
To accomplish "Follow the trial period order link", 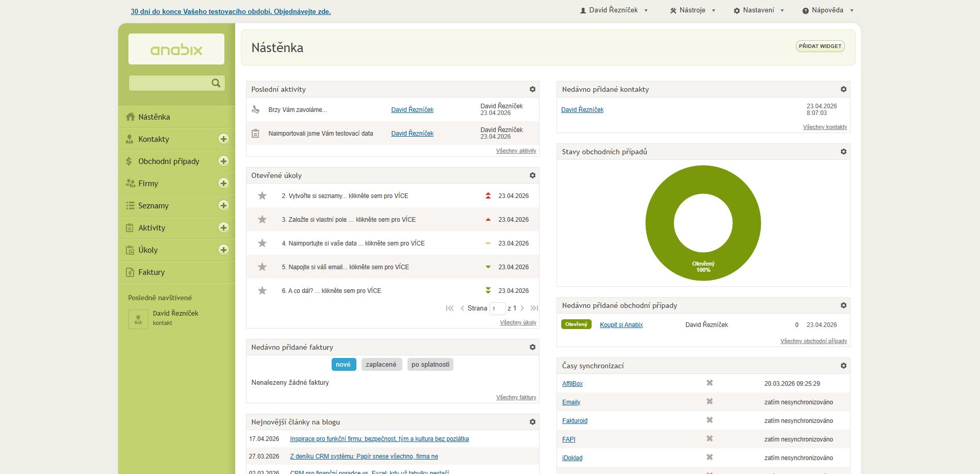I will tap(231, 11).
